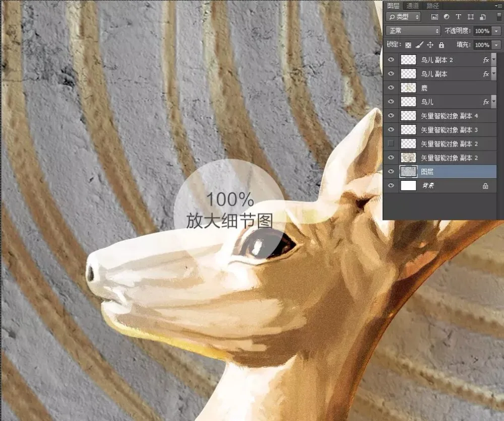Click the 鹿 layer thumbnail
504x421 pixels.
click(x=408, y=88)
